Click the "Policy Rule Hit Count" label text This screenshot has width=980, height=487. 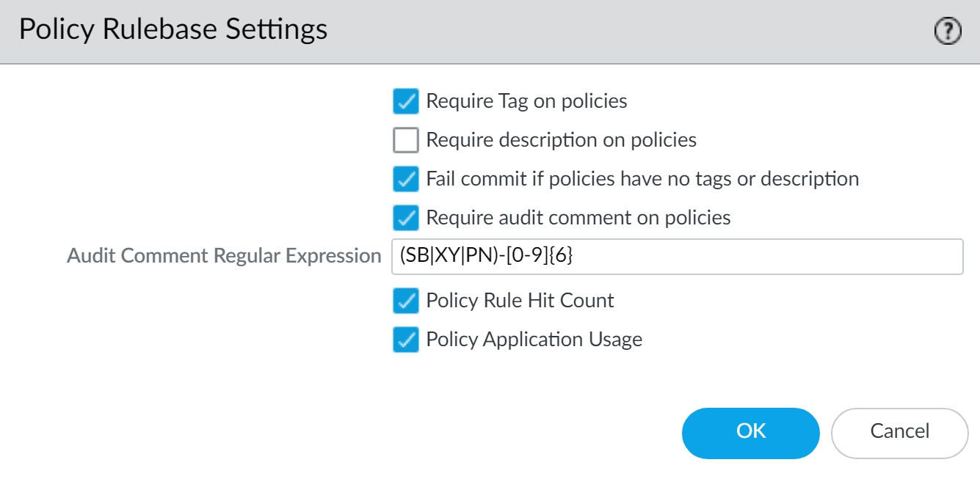pyautogui.click(x=520, y=300)
